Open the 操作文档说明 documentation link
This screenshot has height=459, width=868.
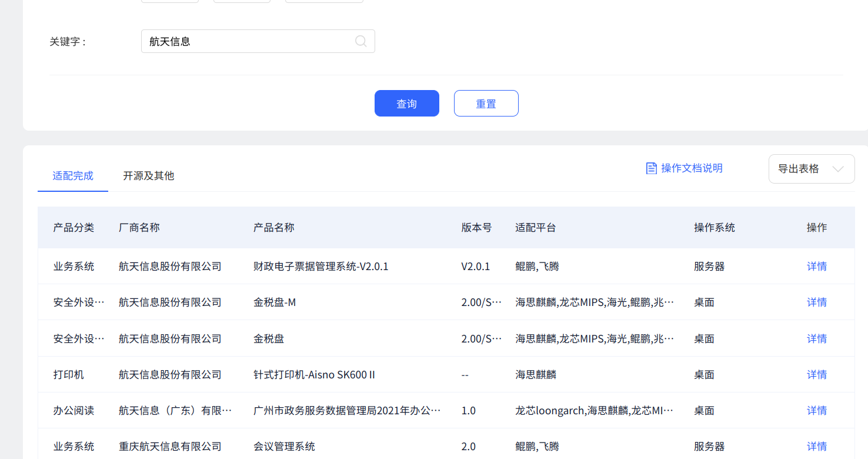click(x=691, y=168)
